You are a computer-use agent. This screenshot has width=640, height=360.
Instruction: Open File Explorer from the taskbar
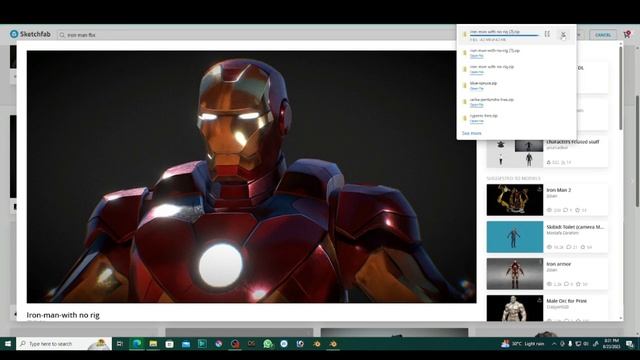[153, 344]
